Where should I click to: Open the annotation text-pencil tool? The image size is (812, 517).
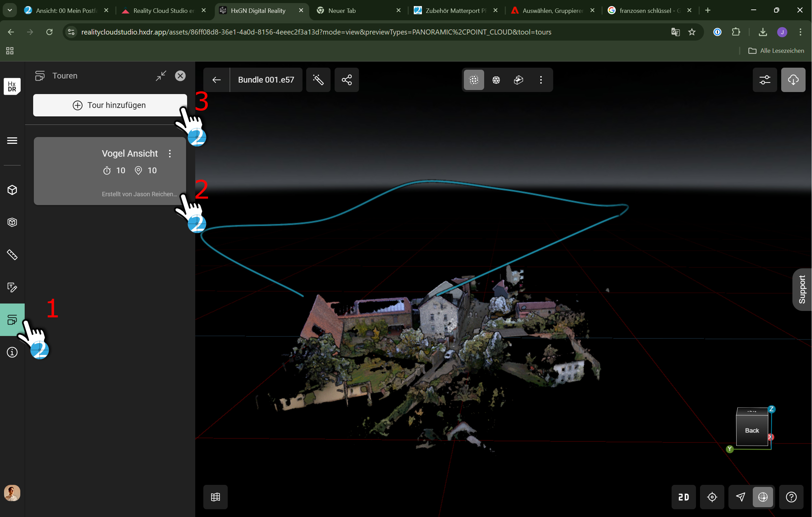tap(12, 287)
